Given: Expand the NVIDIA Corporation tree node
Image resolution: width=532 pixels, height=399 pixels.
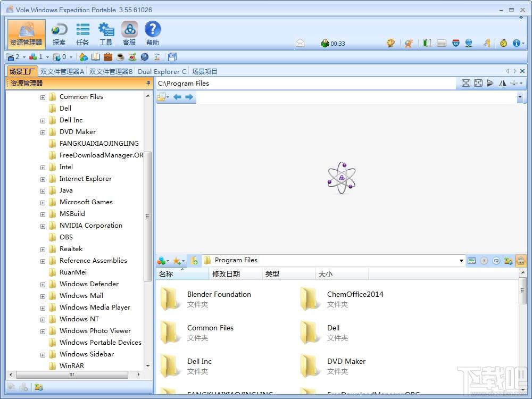Looking at the screenshot, I should pos(43,226).
